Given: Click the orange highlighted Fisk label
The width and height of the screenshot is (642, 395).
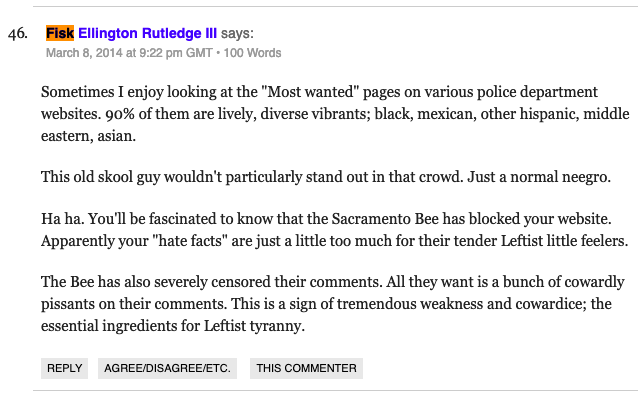Looking at the screenshot, I should [60, 33].
